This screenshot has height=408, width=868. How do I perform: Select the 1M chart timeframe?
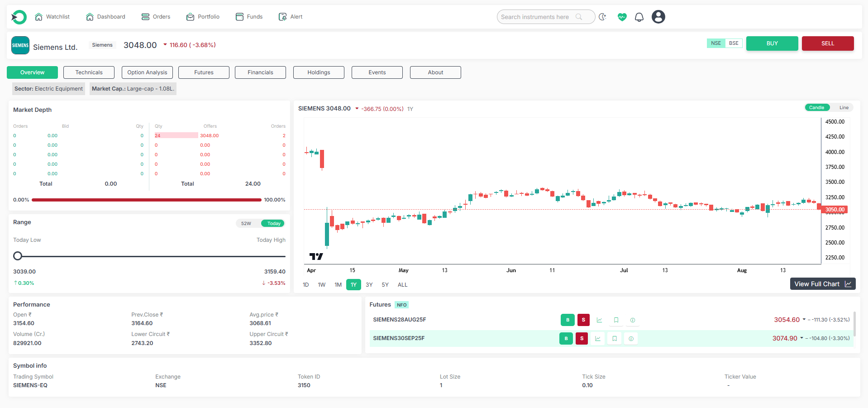click(338, 285)
